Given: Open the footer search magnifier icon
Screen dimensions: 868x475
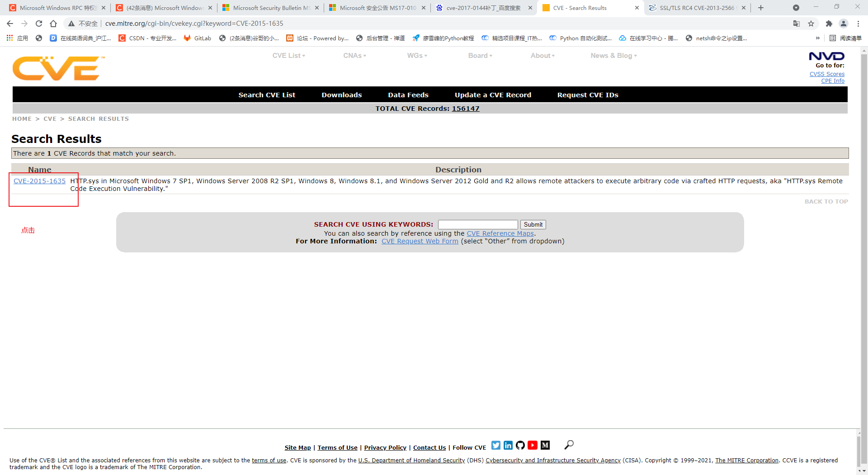Looking at the screenshot, I should (x=568, y=445).
